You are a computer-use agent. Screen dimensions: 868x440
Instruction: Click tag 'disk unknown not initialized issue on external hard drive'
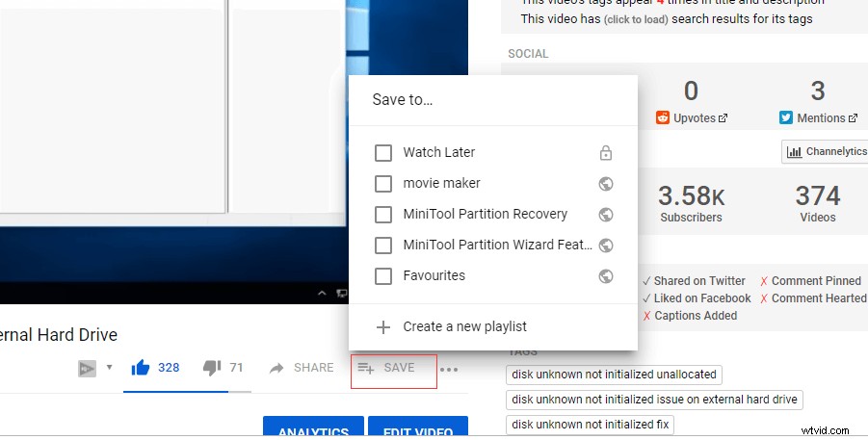pos(654,400)
